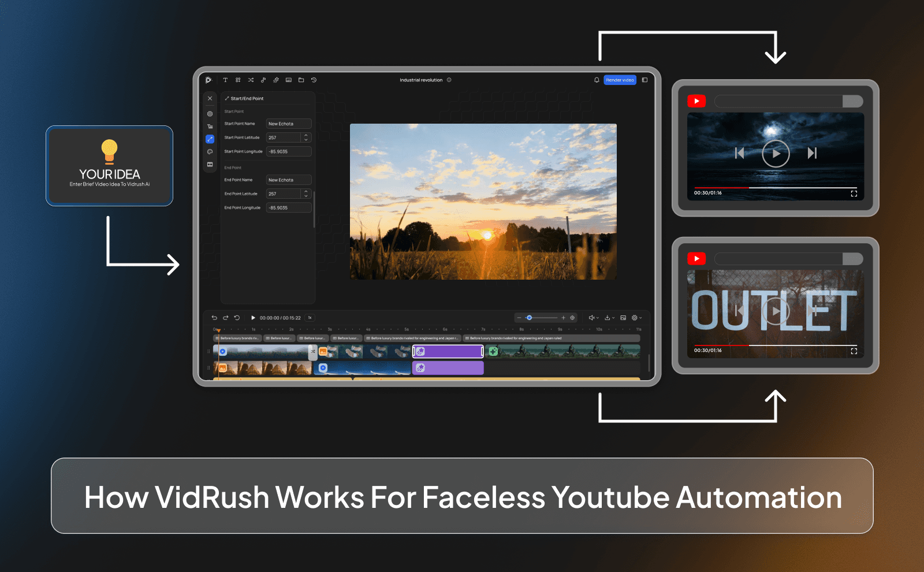Open the version history clock icon
Screen dimensions: 924x572
click(x=314, y=80)
